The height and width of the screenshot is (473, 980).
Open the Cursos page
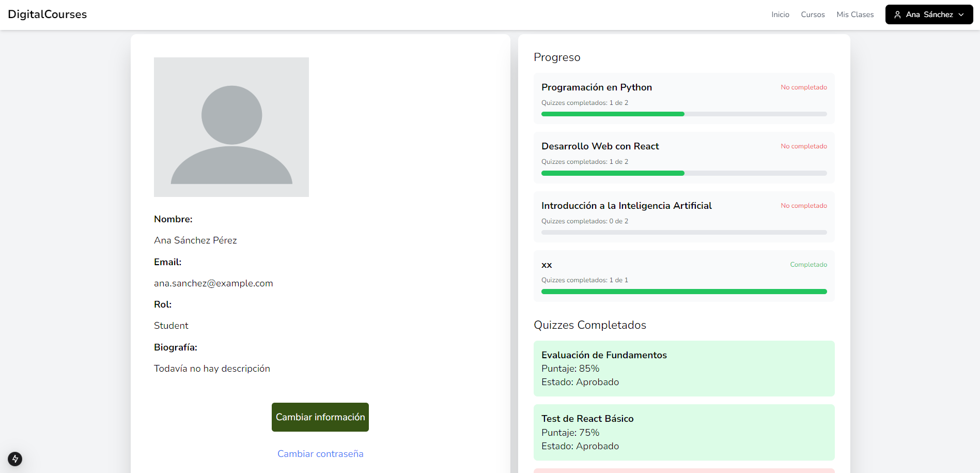pos(813,14)
